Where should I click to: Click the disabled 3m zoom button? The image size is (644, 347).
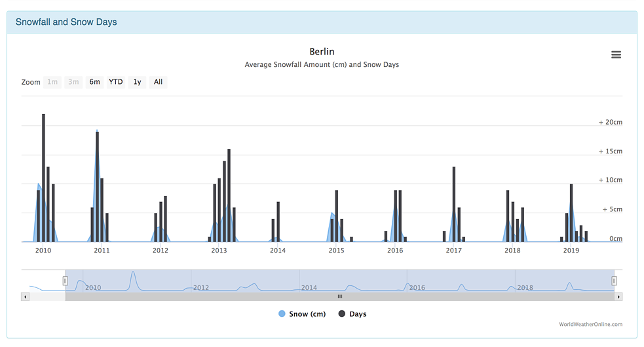[73, 82]
